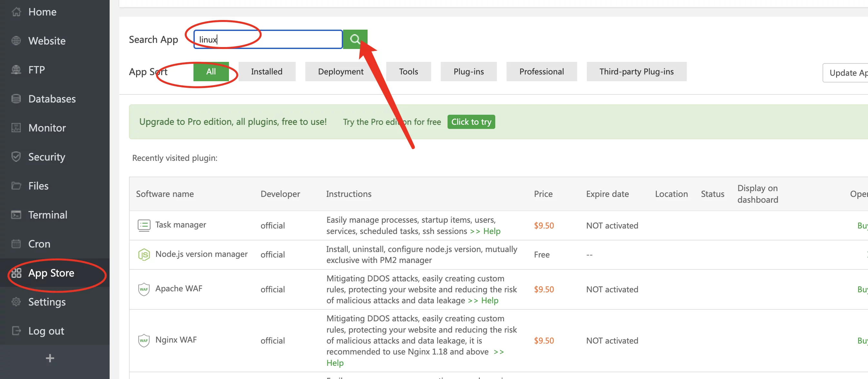Click the Node.js version manager icon

point(144,254)
